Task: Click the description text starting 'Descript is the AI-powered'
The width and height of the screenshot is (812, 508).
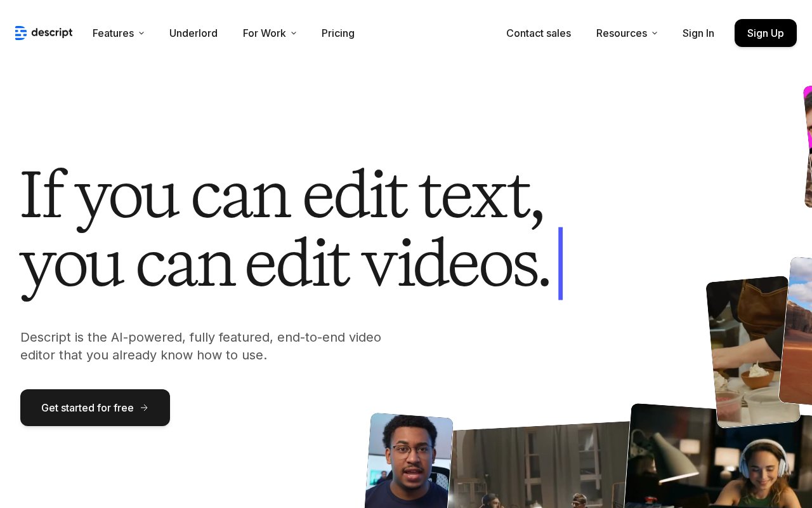Action: click(x=200, y=346)
